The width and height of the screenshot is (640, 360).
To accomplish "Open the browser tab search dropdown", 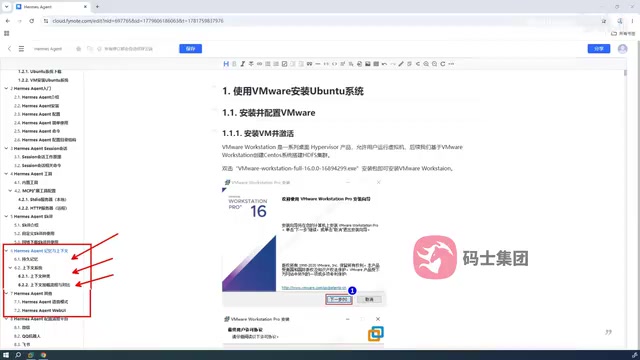I will pos(6,7).
